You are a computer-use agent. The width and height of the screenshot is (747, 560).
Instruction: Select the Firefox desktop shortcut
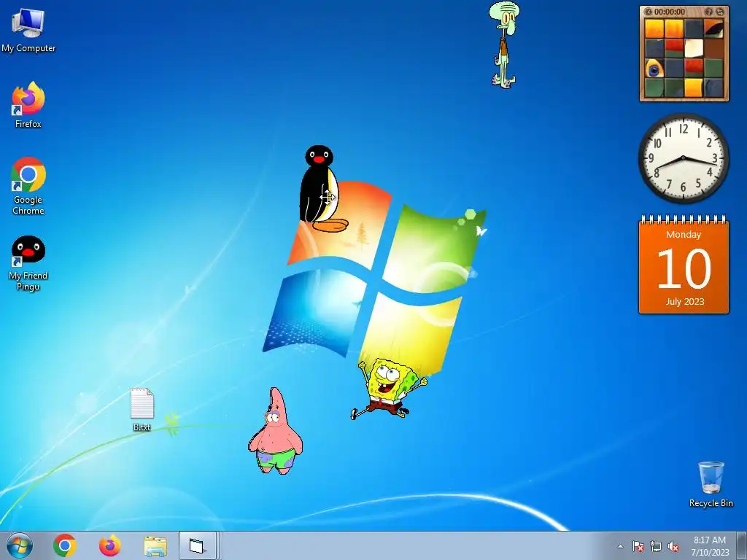(x=28, y=105)
